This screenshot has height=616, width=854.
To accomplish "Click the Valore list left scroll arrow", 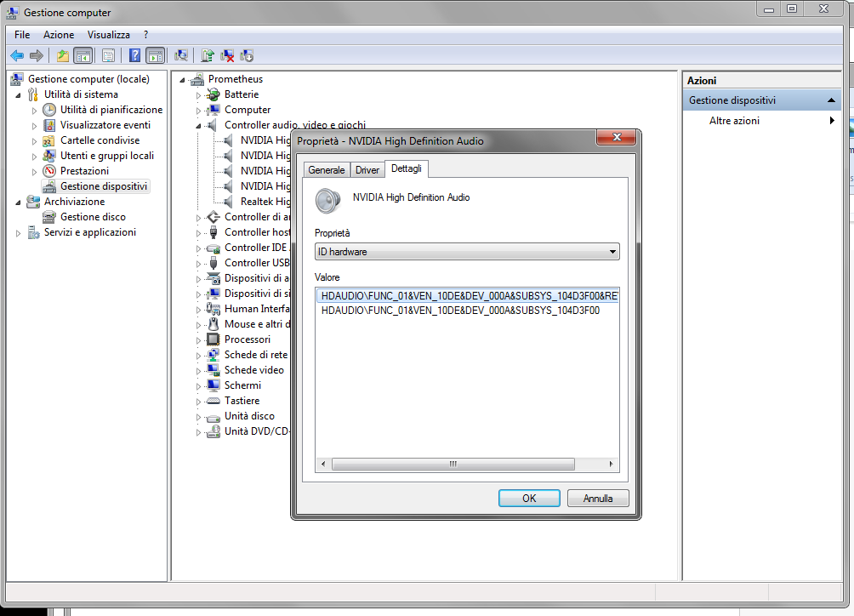I will pos(323,464).
